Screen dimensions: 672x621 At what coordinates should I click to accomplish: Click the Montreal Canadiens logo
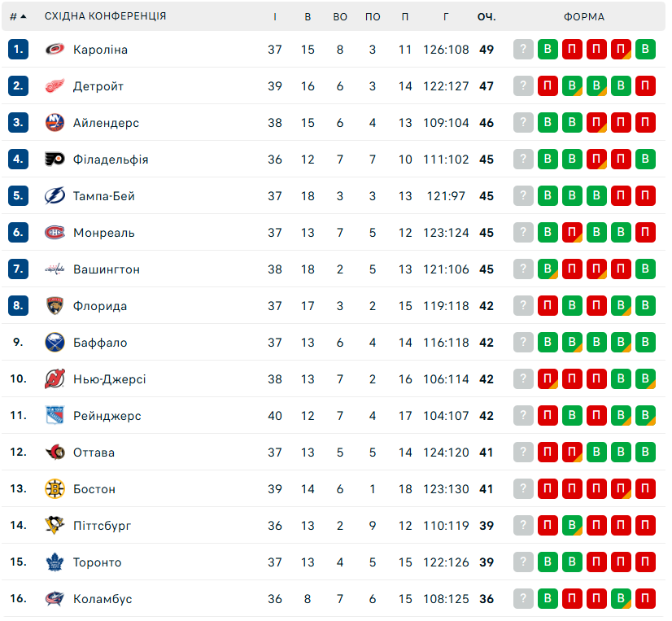pyautogui.click(x=55, y=233)
